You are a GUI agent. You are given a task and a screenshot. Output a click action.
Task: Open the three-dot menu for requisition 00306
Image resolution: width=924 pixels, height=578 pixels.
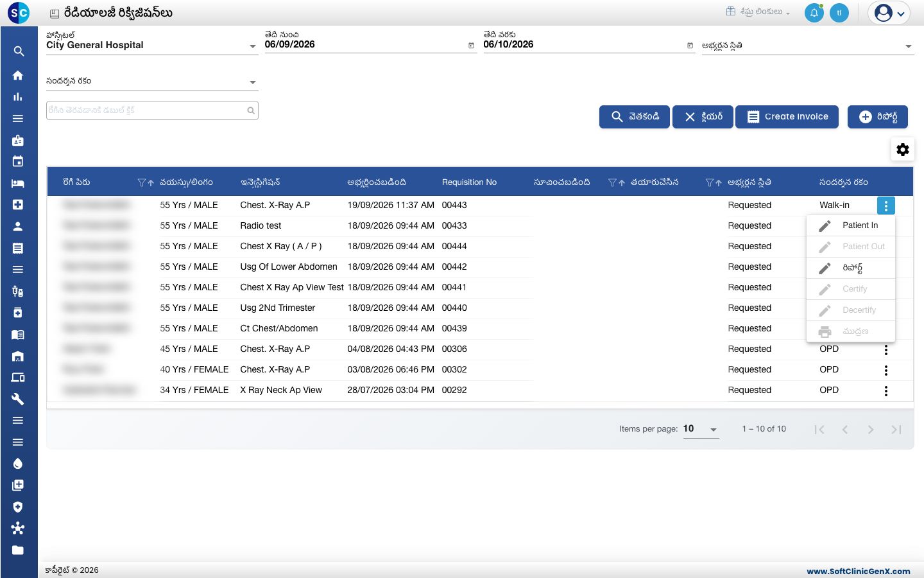click(886, 350)
